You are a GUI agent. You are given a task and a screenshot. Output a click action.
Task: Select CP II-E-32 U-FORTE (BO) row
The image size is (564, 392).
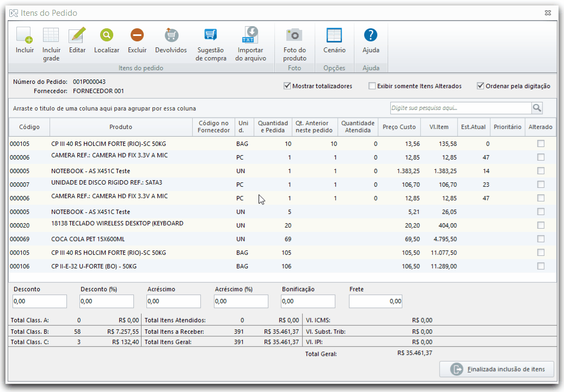(x=283, y=266)
